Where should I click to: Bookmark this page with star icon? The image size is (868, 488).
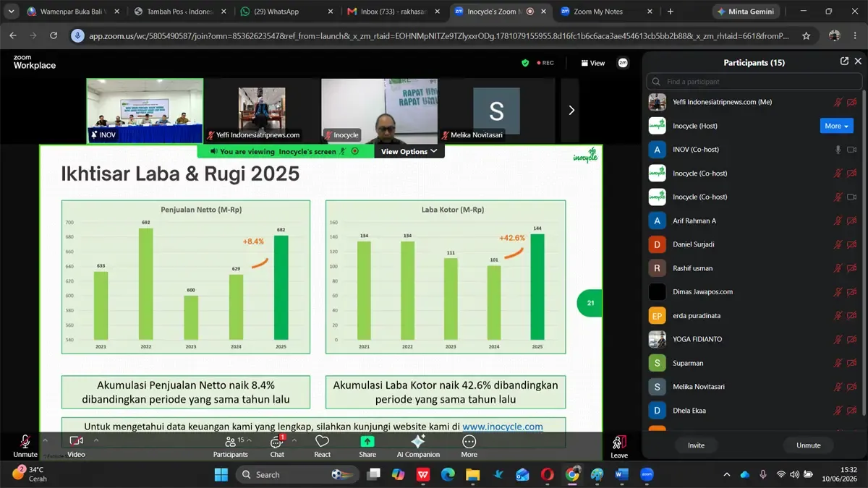806,35
